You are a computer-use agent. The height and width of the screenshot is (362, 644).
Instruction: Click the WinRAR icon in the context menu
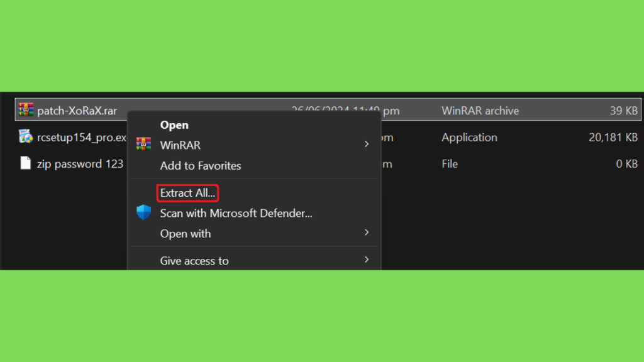click(143, 144)
